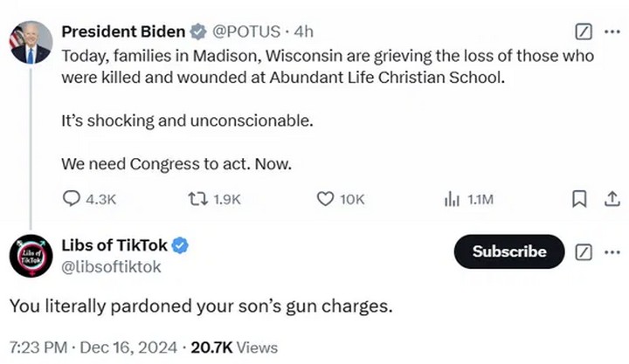
Task: Open President Biden display name
Action: (123, 31)
